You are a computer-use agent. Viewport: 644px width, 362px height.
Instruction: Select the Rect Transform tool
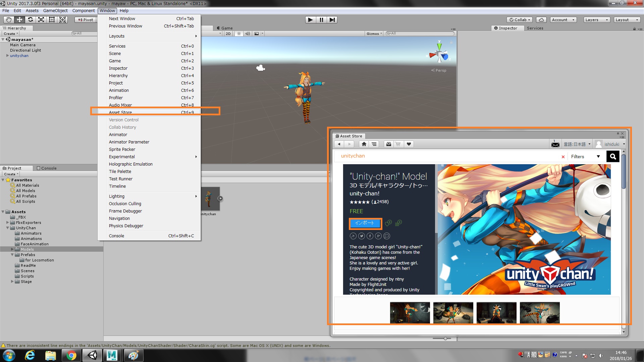pos(52,20)
